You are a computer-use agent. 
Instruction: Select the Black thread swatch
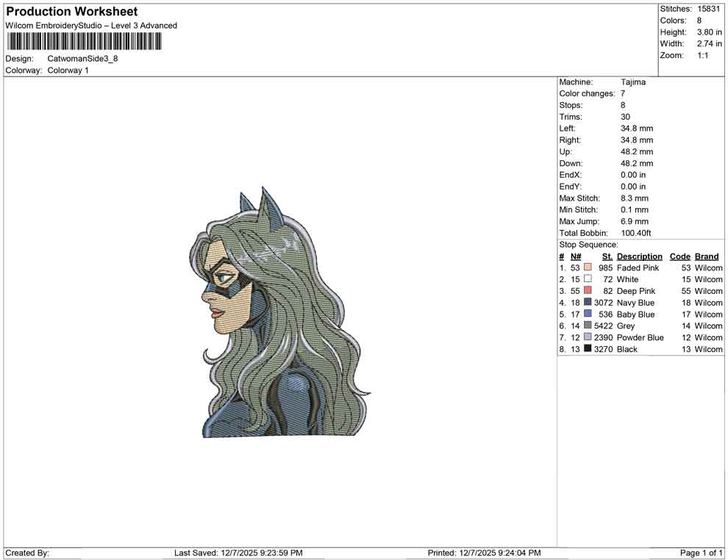pyautogui.click(x=587, y=349)
